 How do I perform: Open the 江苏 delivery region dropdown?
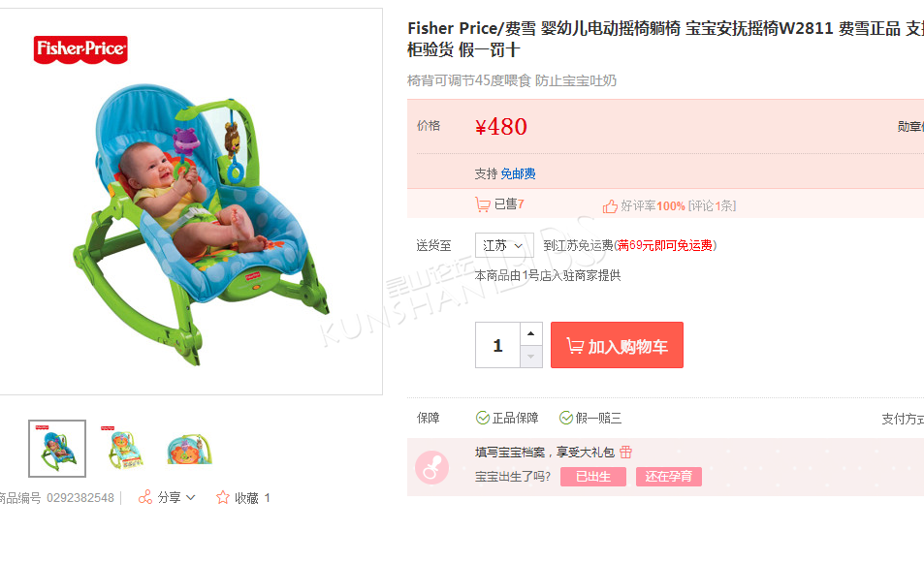click(504, 245)
